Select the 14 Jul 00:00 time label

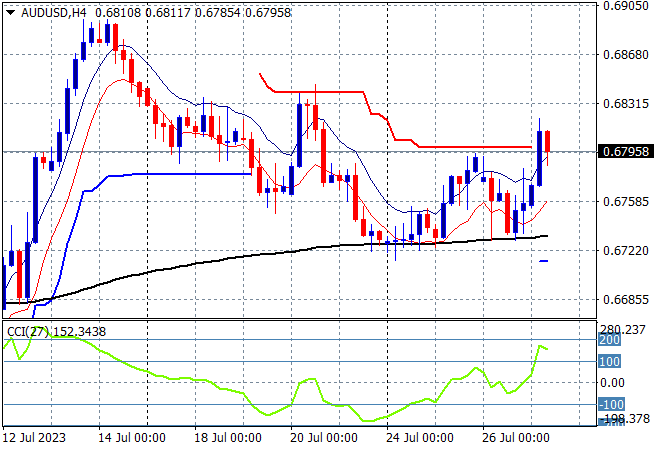click(x=132, y=438)
